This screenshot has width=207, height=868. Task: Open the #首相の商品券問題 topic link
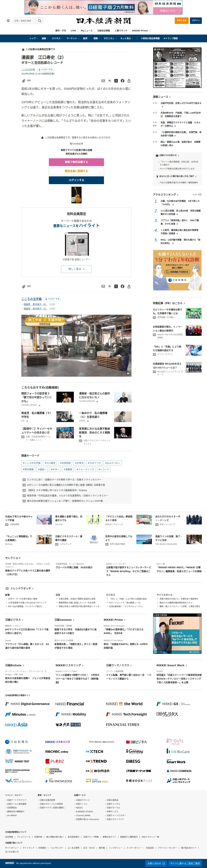pos(150,38)
